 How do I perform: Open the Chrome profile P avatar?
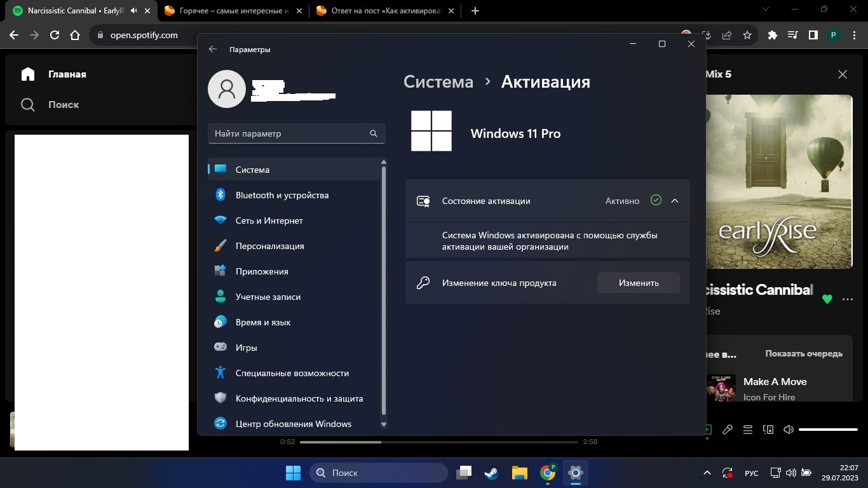(x=834, y=36)
